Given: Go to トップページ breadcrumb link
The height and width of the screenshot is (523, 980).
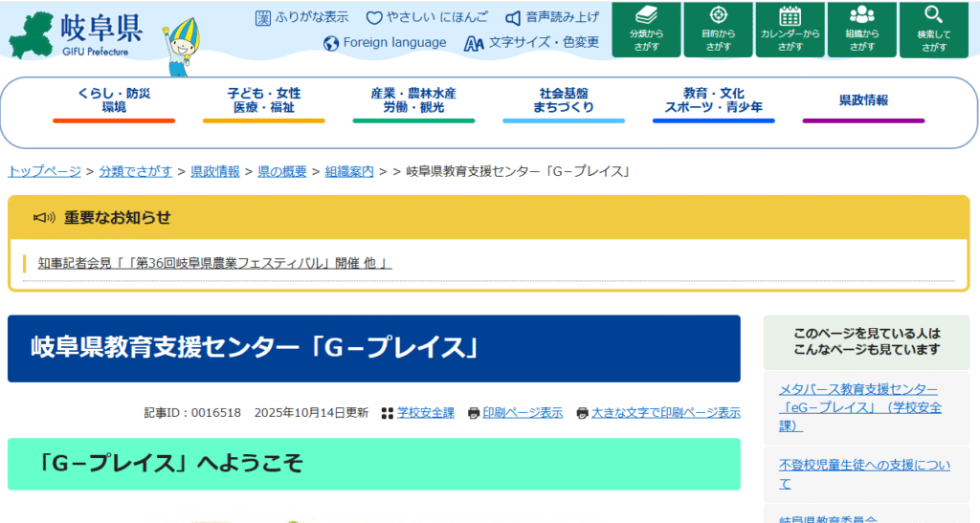Looking at the screenshot, I should [44, 171].
